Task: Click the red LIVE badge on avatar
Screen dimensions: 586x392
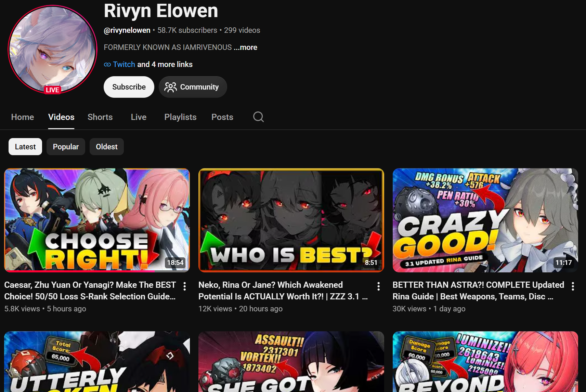Action: click(x=52, y=90)
